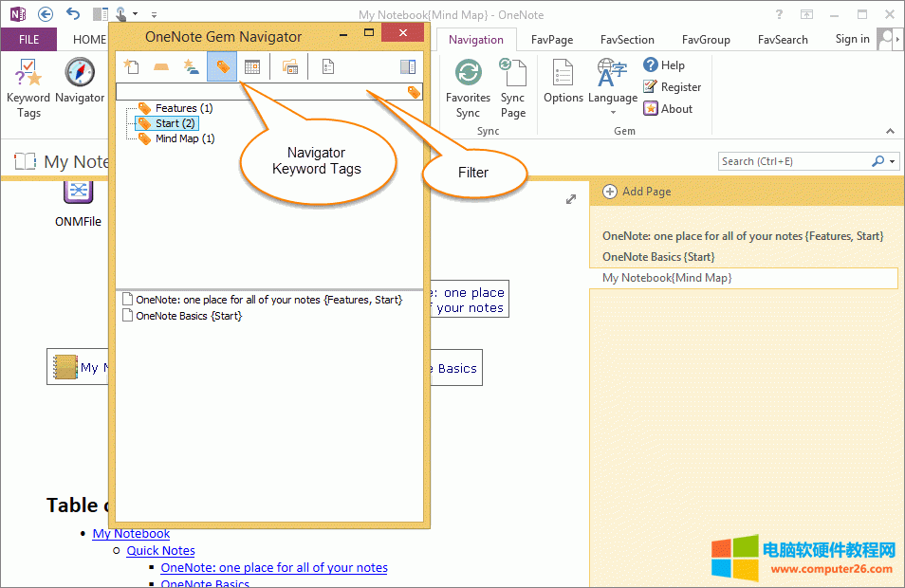Click the Add Page button
This screenshot has height=588, width=905.
pyautogui.click(x=637, y=192)
